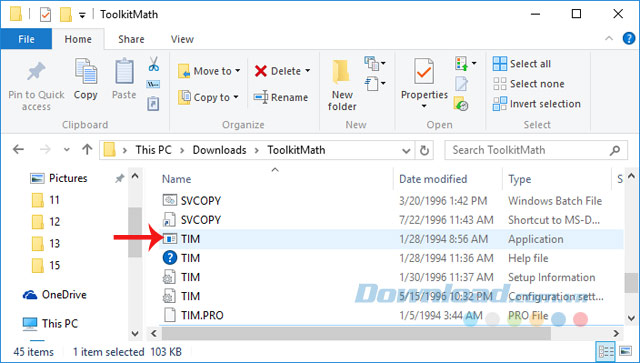The width and height of the screenshot is (640, 363).
Task: Click the History icon in Open group
Action: (x=461, y=104)
